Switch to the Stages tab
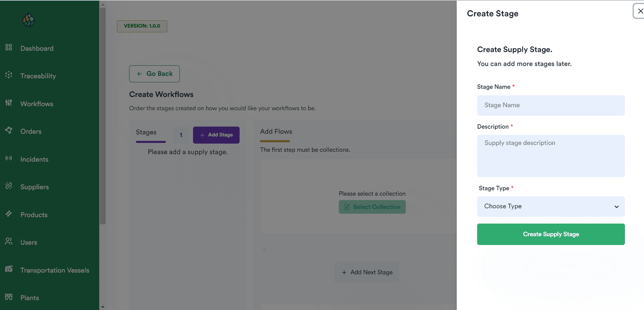This screenshot has height=310, width=644. click(x=146, y=132)
